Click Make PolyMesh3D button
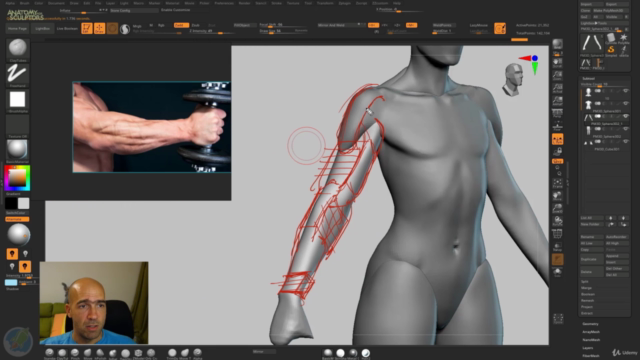The width and height of the screenshot is (640, 360). coord(611,11)
